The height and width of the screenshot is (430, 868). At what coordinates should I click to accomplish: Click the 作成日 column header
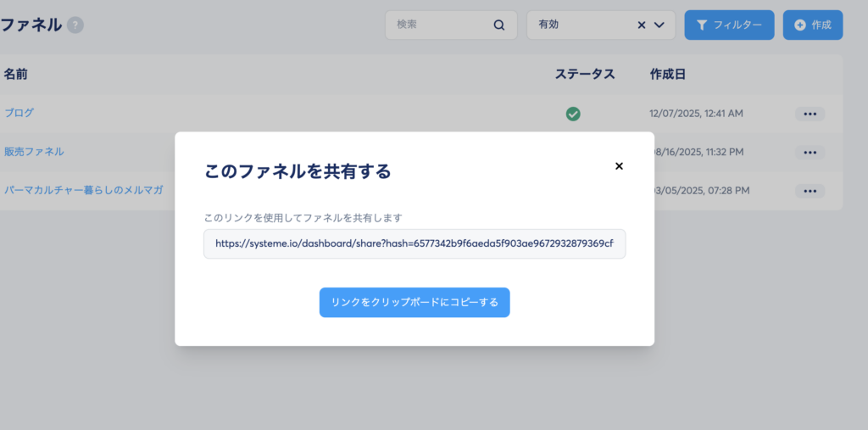coord(667,75)
